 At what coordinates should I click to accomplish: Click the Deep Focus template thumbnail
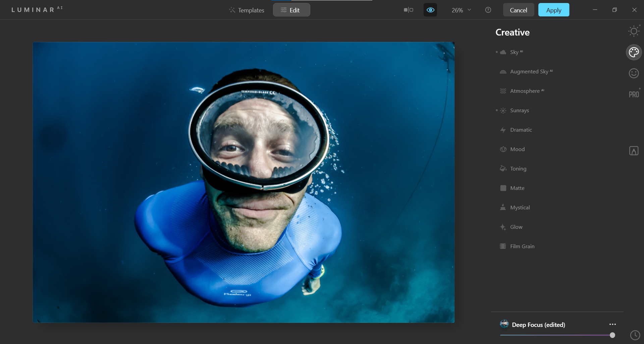click(x=504, y=324)
